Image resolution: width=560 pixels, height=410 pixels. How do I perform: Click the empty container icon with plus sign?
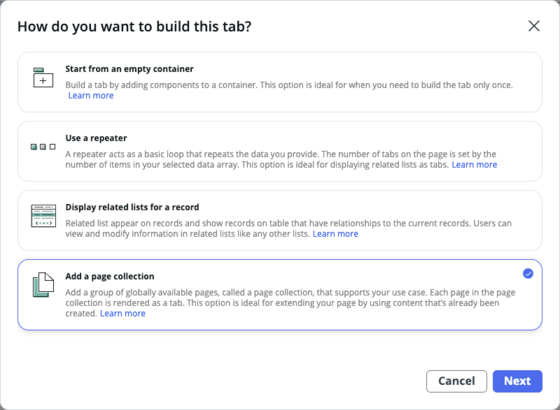click(43, 78)
